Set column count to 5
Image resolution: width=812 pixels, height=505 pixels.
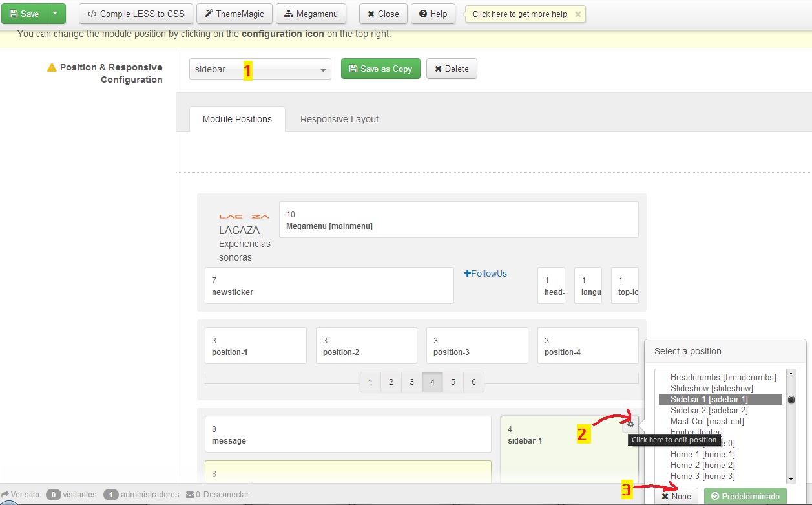[453, 382]
